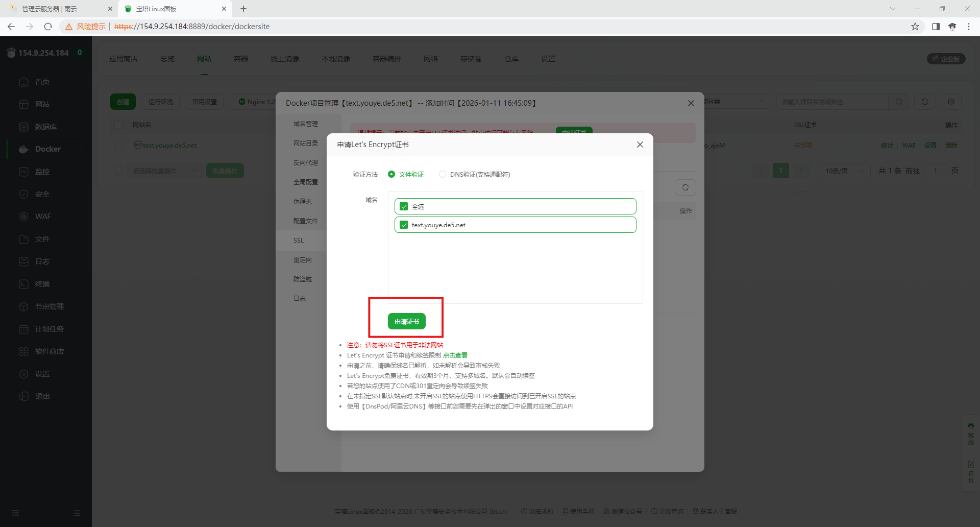Image resolution: width=980 pixels, height=527 pixels.
Task: Click the address bar URL field
Action: 459,27
